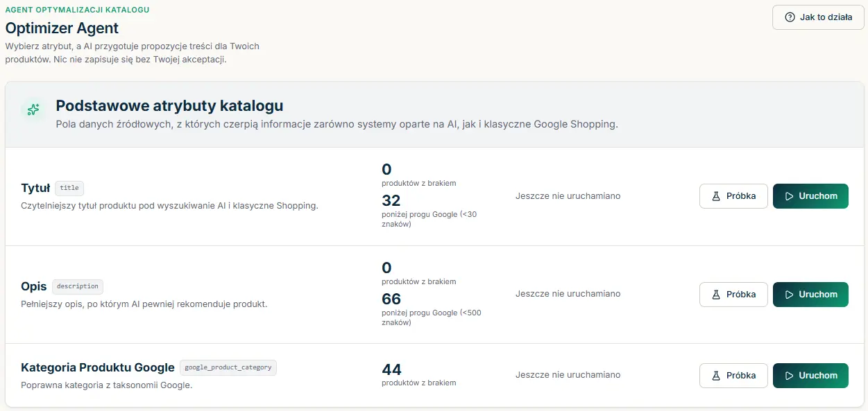The image size is (868, 411).
Task: Click the 'AGENT OPTYMALIZACJI KATALOGU' label
Action: (x=78, y=10)
